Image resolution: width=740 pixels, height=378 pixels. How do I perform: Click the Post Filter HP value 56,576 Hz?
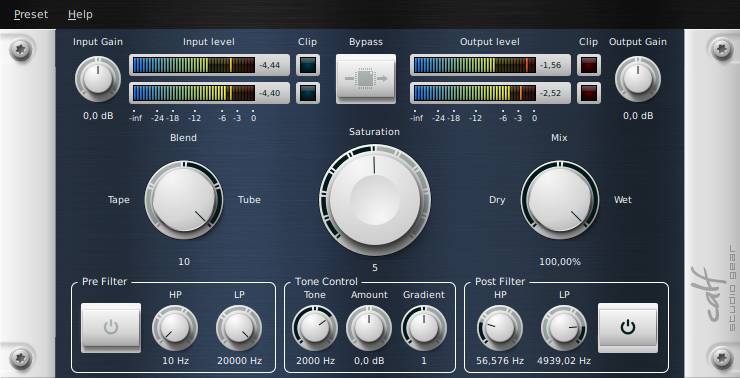point(500,361)
